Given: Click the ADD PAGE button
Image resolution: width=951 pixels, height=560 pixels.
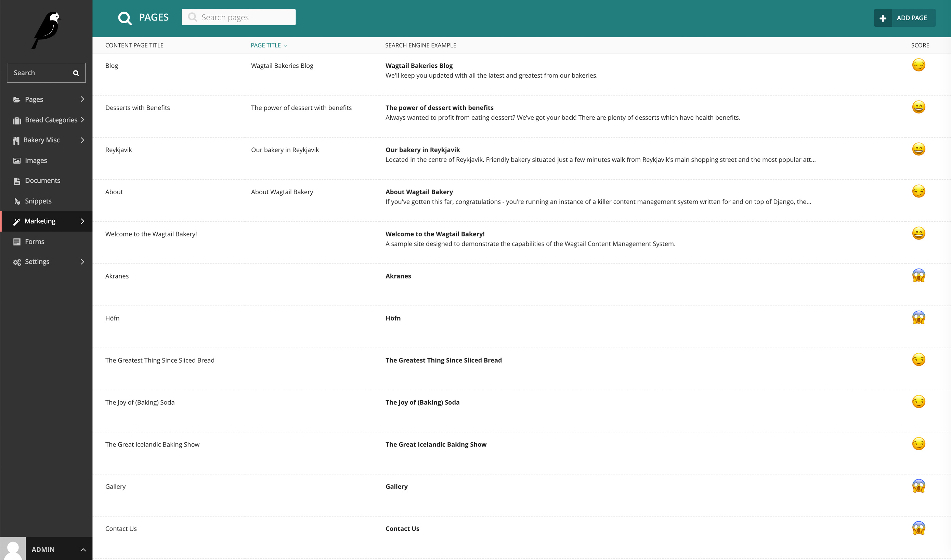Looking at the screenshot, I should tap(904, 18).
